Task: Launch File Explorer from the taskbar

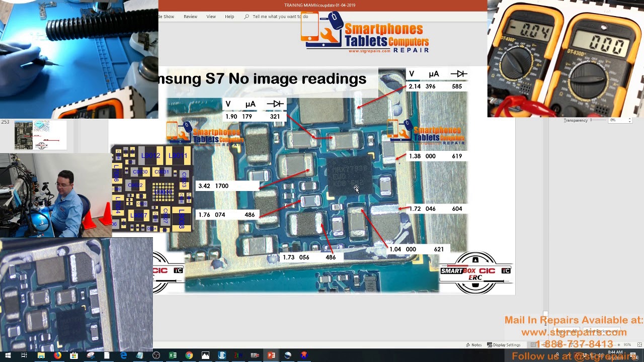Action: (41, 355)
